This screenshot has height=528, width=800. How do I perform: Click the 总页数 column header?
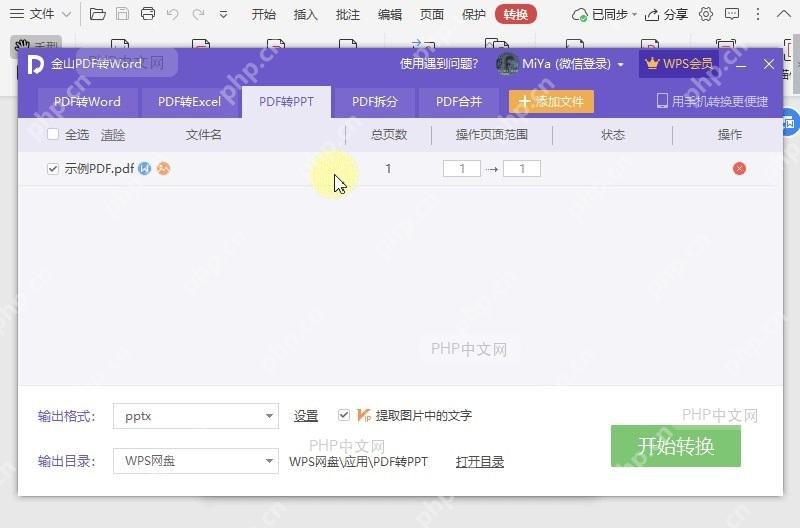click(389, 135)
